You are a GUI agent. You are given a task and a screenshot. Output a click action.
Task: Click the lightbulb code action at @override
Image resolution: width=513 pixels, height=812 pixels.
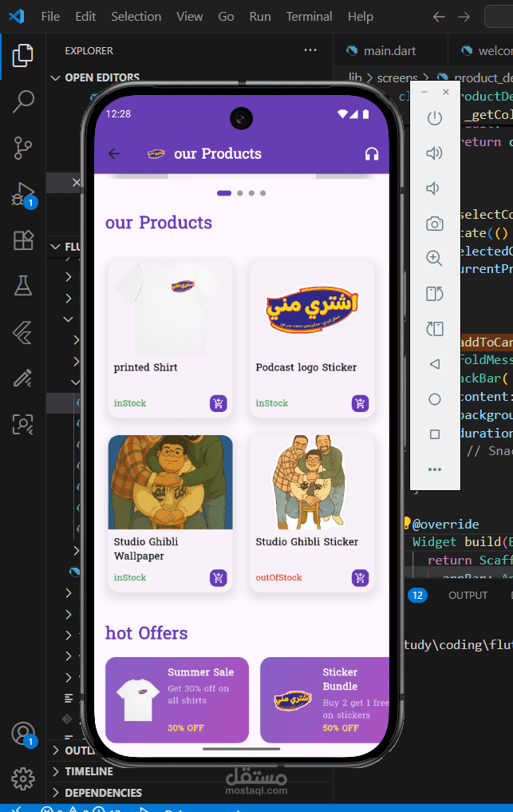point(407,523)
